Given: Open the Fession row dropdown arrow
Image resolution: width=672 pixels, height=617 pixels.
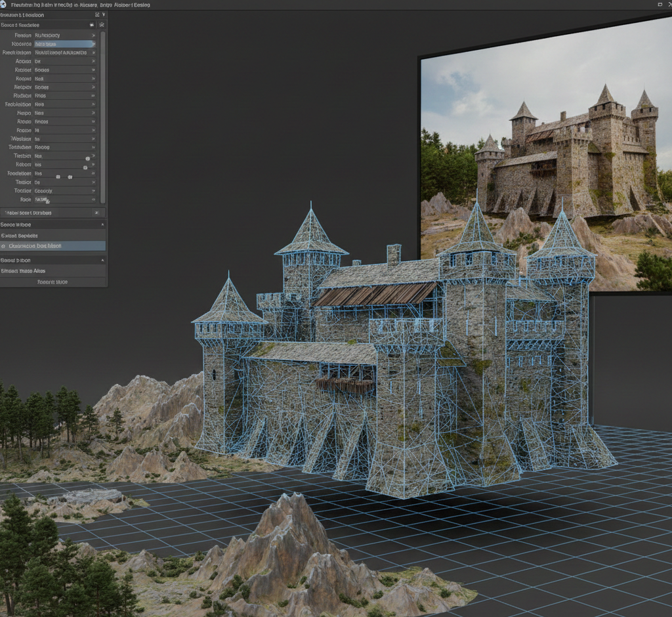Looking at the screenshot, I should [x=93, y=35].
